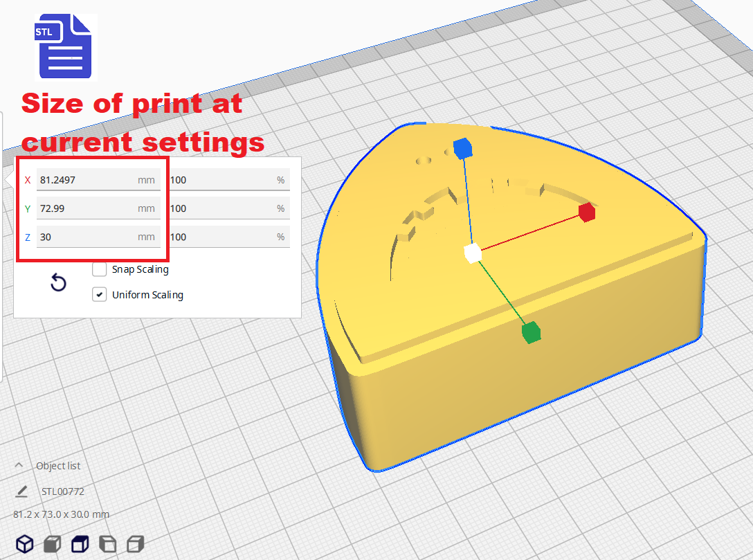The width and height of the screenshot is (753, 560).
Task: Enable the Snap Scaling checkbox
Action: coord(100,269)
